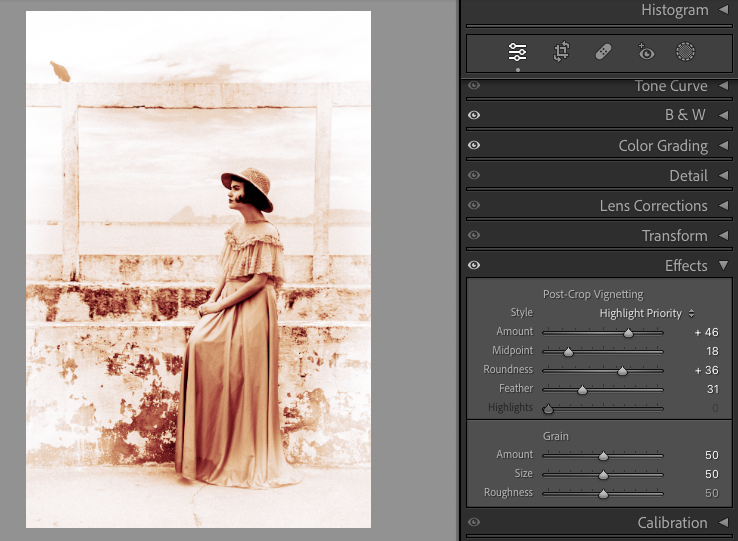
Task: Toggle the Tone Curve eye icon
Action: [474, 86]
